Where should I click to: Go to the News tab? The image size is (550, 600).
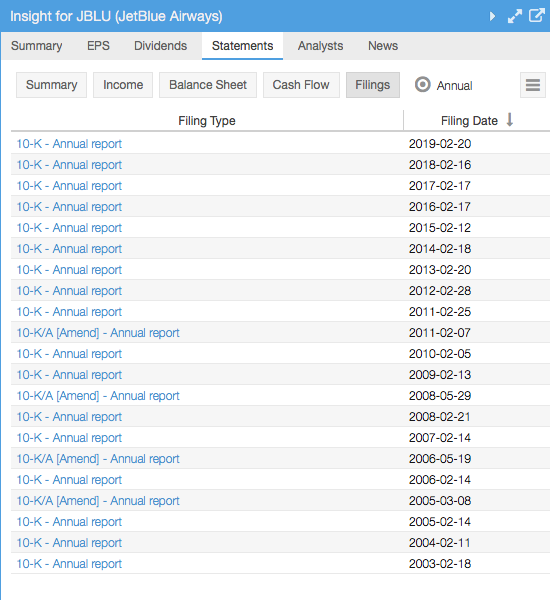pyautogui.click(x=383, y=46)
